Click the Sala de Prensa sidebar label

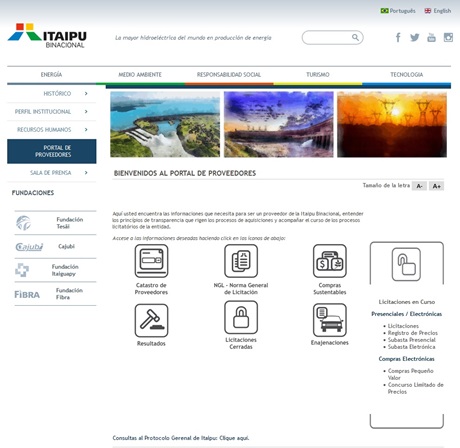click(50, 173)
